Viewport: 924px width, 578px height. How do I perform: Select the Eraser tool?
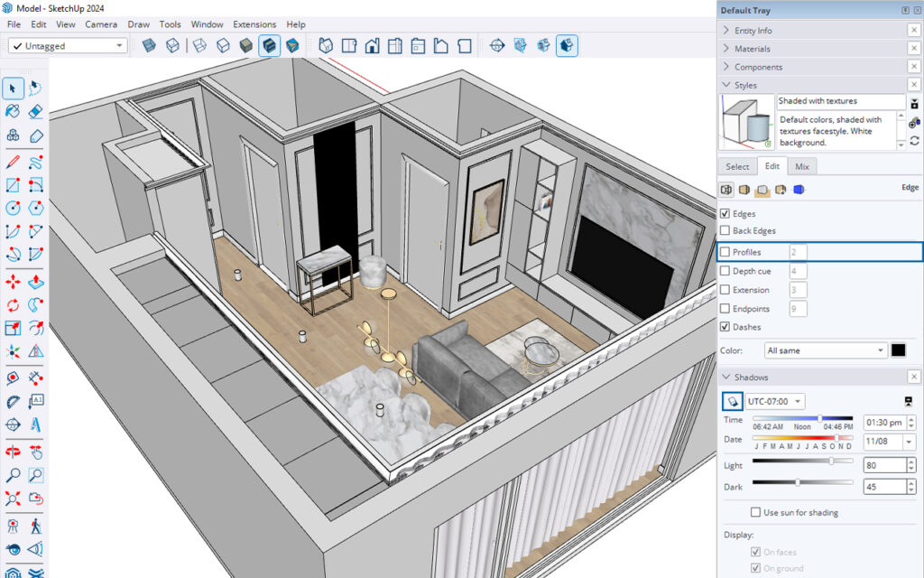click(36, 112)
